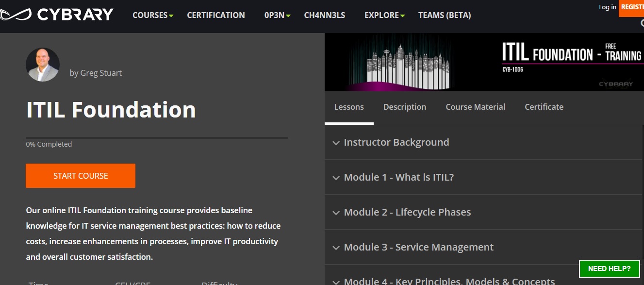Expand Module 3 - Service Management
Screen dimensions: 644x285
coord(483,248)
